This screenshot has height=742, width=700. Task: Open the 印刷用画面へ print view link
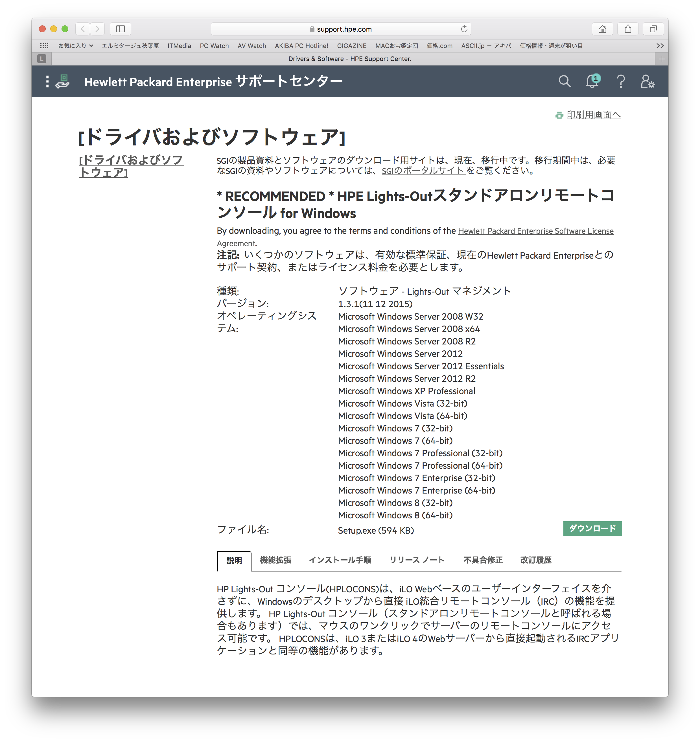pos(593,115)
